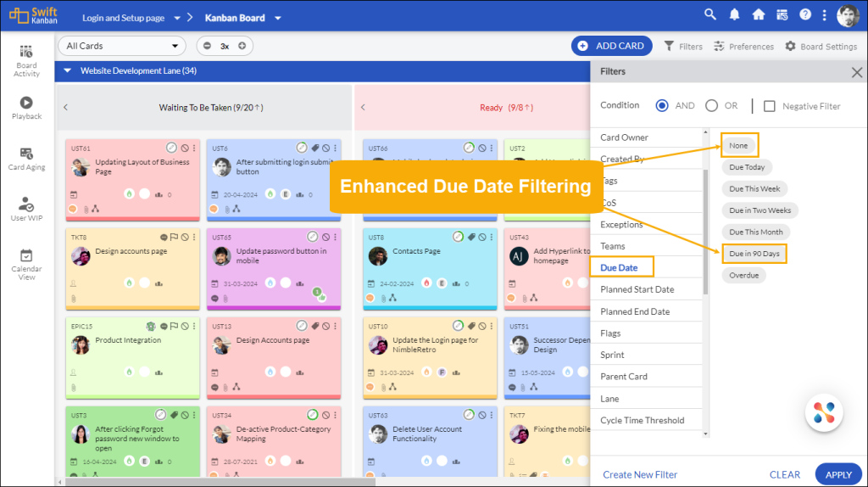Select Teams filter category

[647, 246]
